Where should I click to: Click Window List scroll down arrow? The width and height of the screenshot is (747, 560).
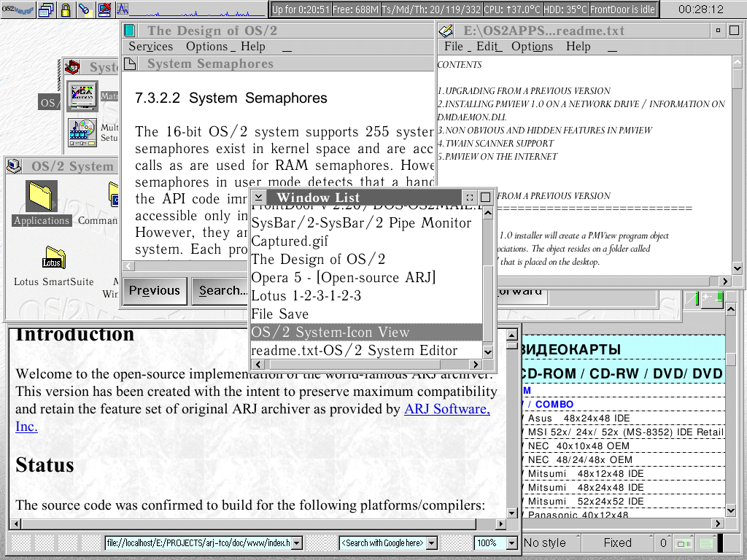(488, 352)
